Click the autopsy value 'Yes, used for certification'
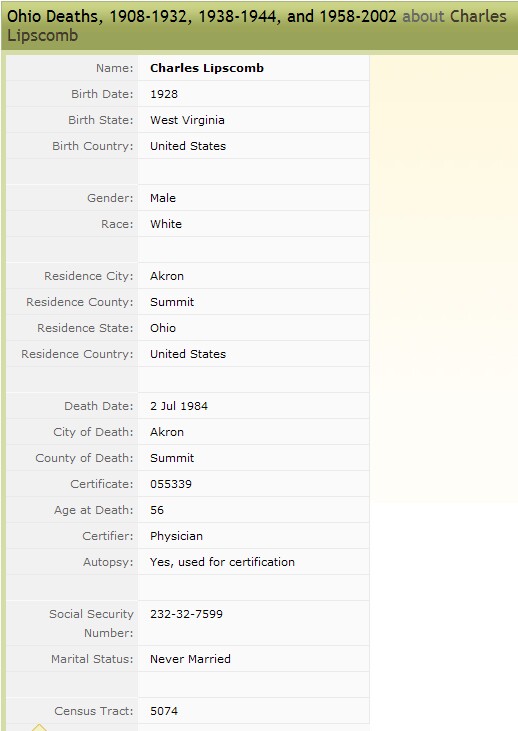 point(222,562)
